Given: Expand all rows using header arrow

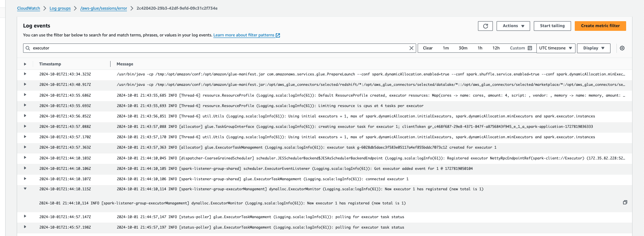Looking at the screenshot, I should [25, 64].
